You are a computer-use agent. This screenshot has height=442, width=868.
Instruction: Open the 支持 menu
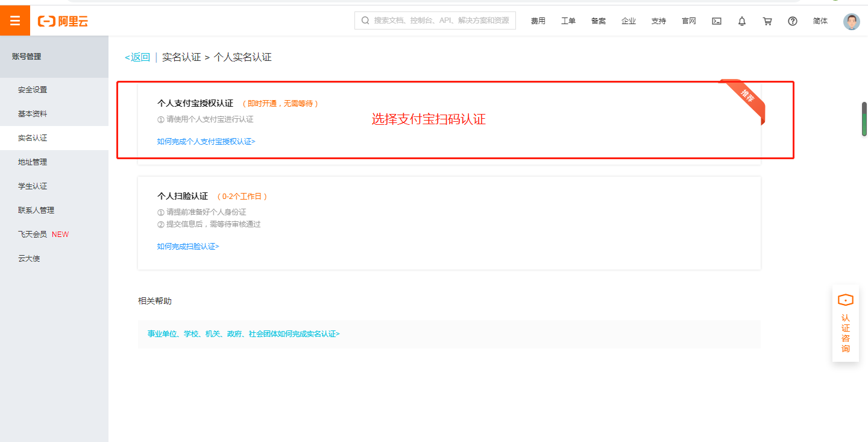point(659,21)
